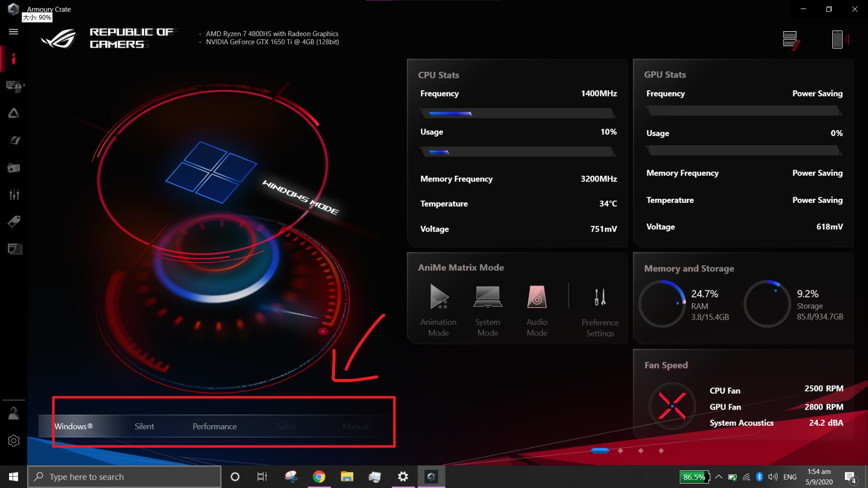868x488 pixels.
Task: Click the GPU Frequency progress bar
Action: pyautogui.click(x=744, y=111)
